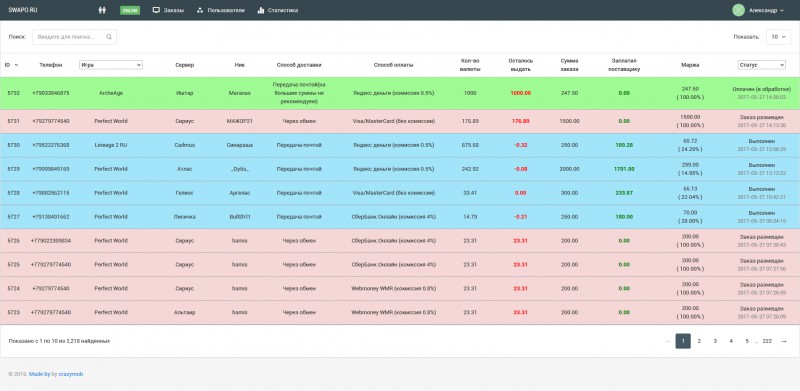Open the crazymob footer link
The width and height of the screenshot is (800, 391).
coord(70,374)
